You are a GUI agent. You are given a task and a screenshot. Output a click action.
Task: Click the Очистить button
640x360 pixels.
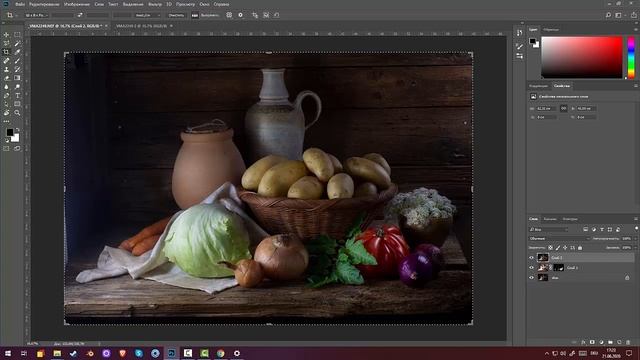click(176, 15)
